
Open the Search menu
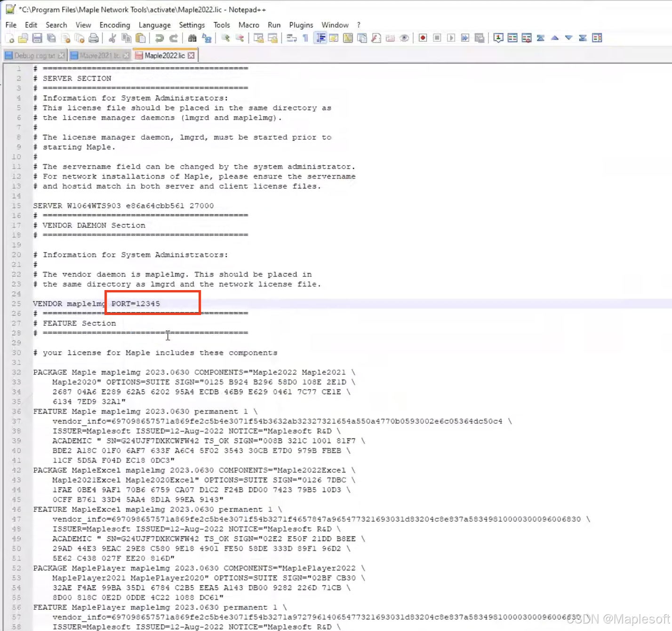(x=56, y=25)
